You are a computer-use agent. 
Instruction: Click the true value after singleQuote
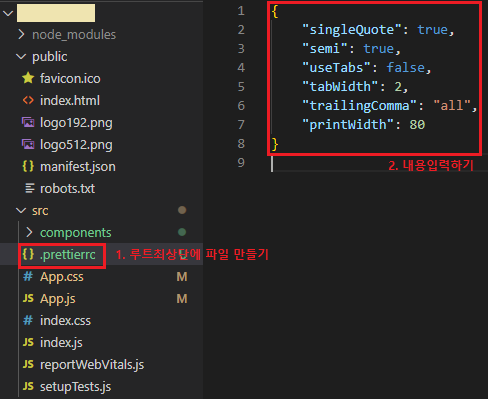(x=433, y=30)
